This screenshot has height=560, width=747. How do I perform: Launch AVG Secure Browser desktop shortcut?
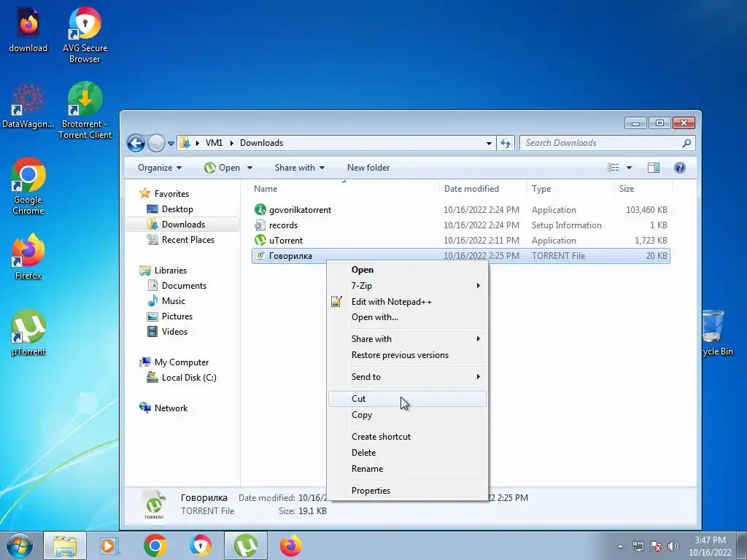pyautogui.click(x=85, y=34)
